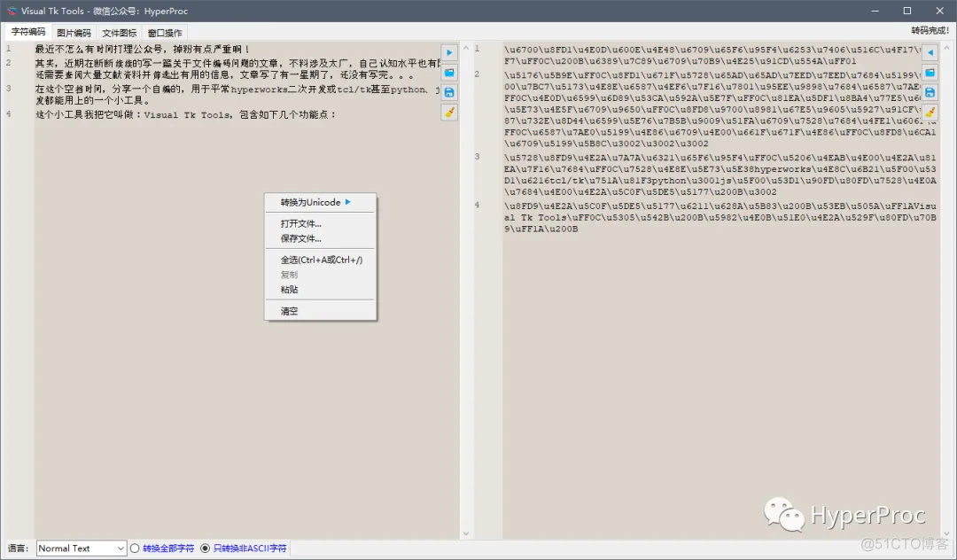Click up arrow of right editor scrollbar
This screenshot has width=957, height=560.
[946, 48]
